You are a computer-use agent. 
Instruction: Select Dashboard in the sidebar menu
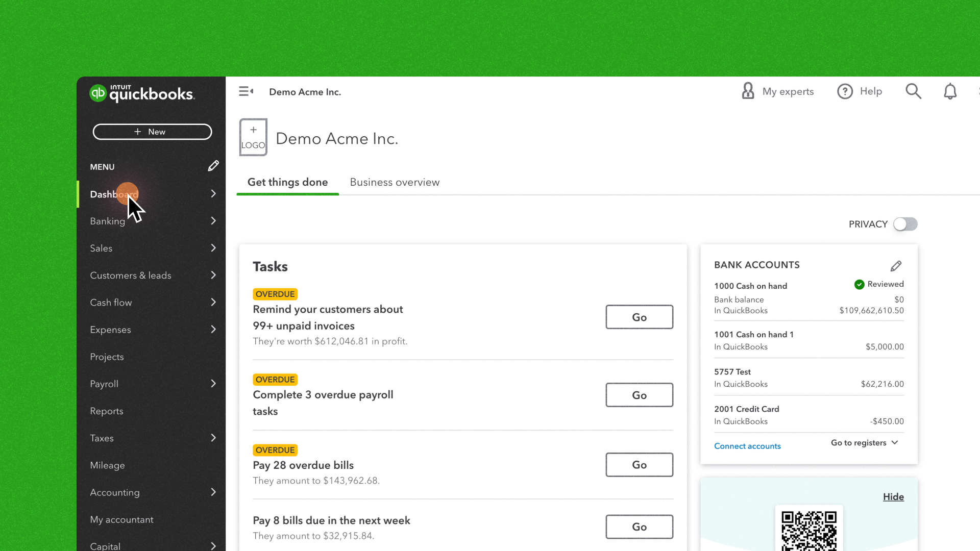tap(114, 194)
